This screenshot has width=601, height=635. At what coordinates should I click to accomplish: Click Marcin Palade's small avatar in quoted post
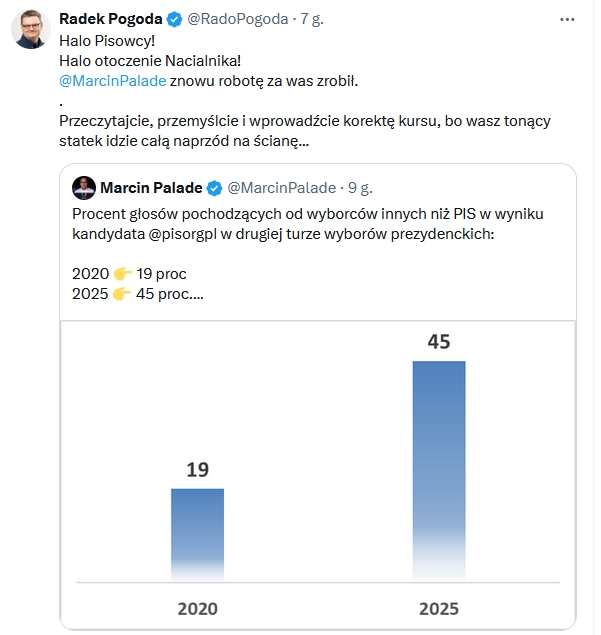pyautogui.click(x=84, y=188)
